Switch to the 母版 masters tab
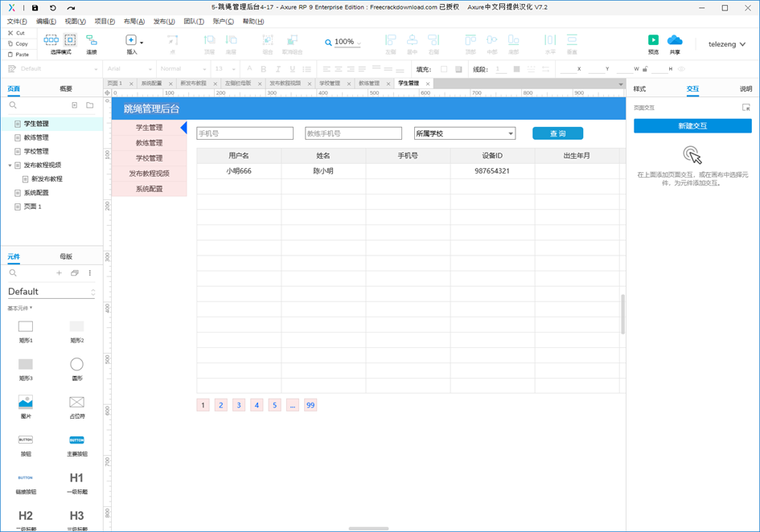Viewport: 760px width, 532px height. pos(66,256)
